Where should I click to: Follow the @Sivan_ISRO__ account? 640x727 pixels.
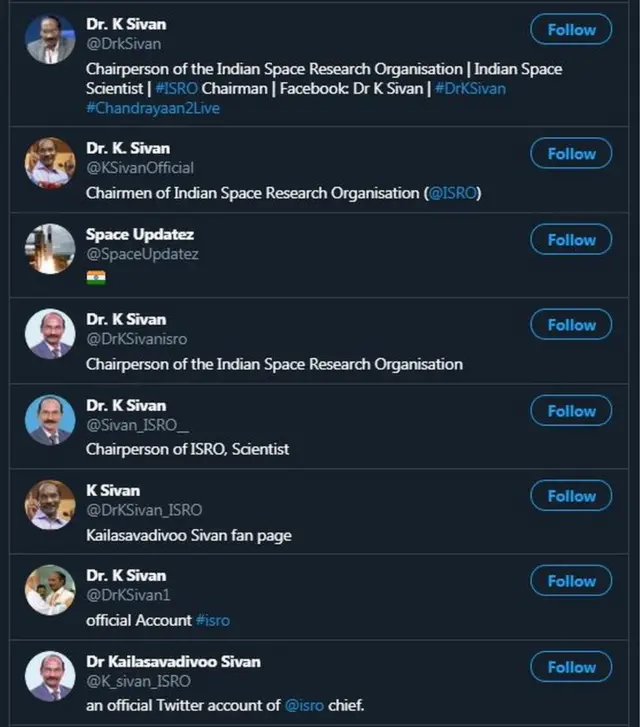coord(571,410)
